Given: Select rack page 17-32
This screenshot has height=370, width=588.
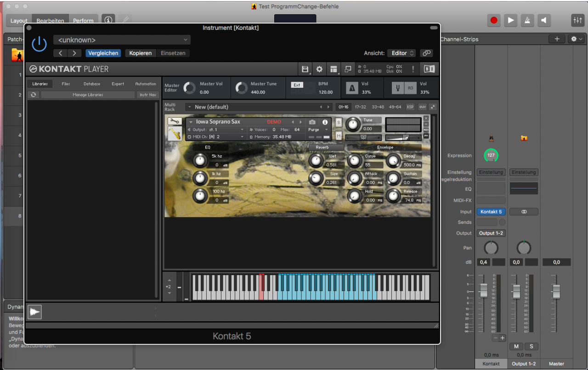Looking at the screenshot, I should (x=361, y=107).
